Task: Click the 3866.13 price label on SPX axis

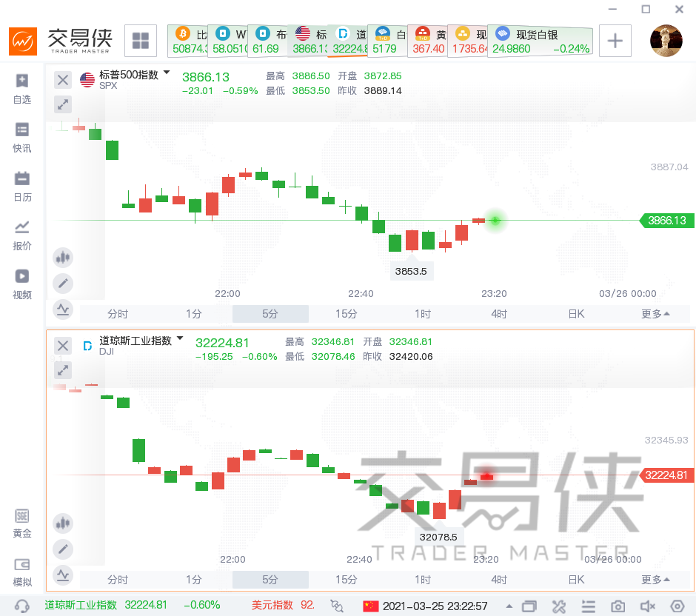Action: click(666, 221)
